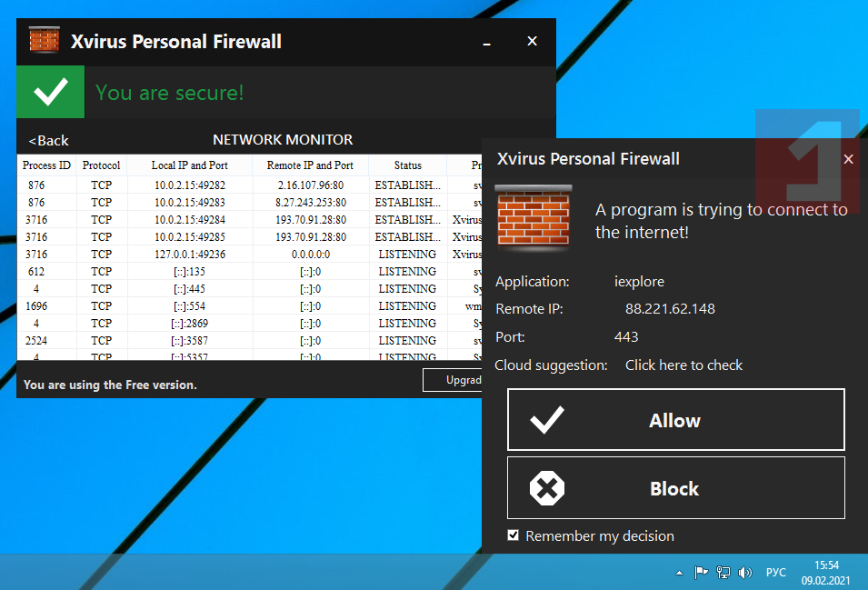Screen dimensions: 868x590
Task: Sort by Process ID column header
Action: [x=46, y=165]
